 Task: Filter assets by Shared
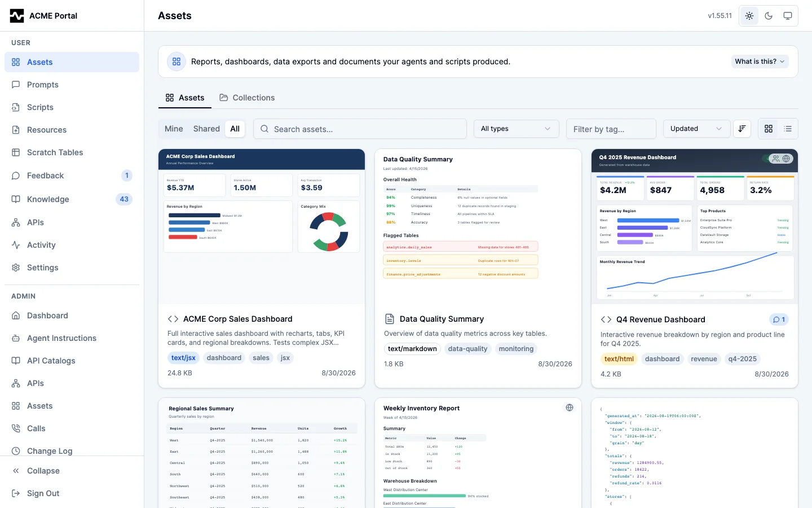(x=206, y=129)
